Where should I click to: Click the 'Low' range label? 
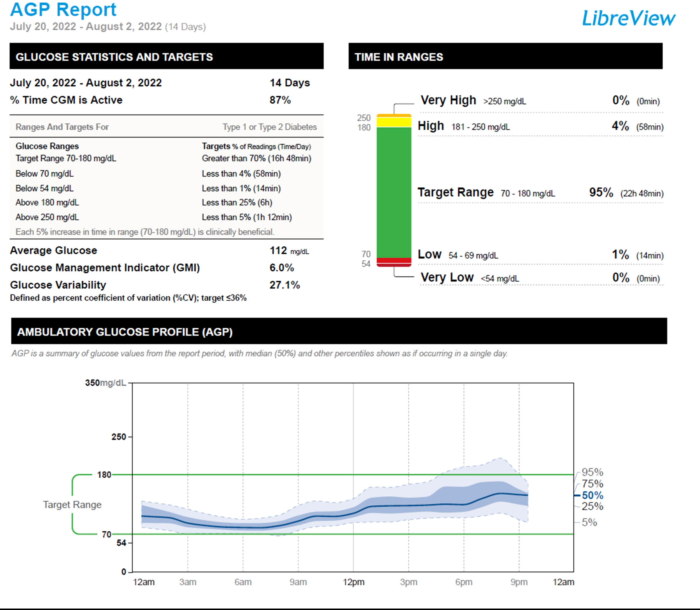click(429, 254)
